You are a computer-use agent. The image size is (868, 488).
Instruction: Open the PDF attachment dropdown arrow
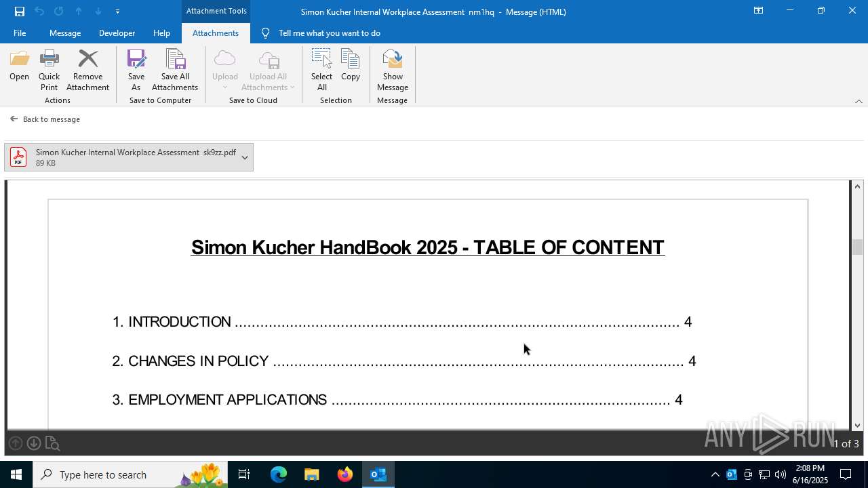click(245, 157)
